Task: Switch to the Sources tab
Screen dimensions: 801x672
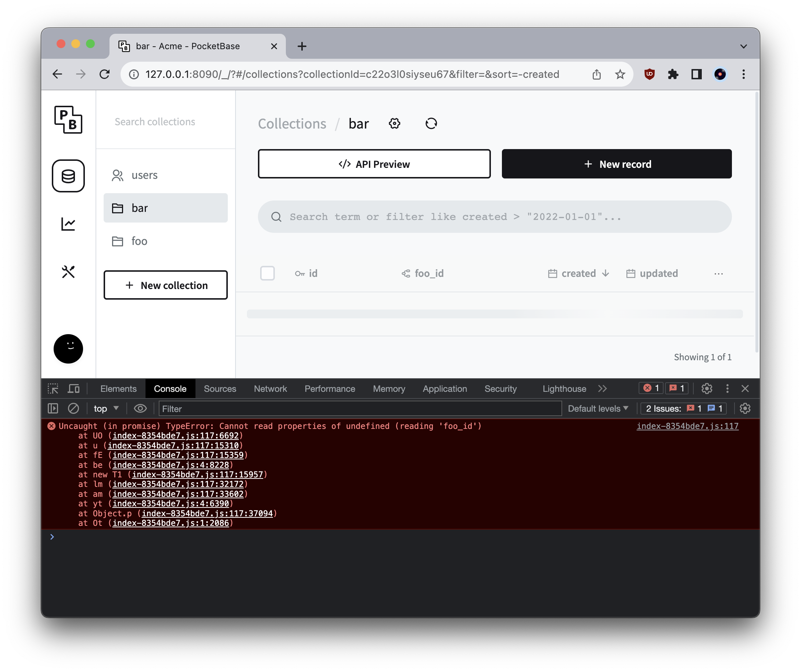Action: [220, 389]
